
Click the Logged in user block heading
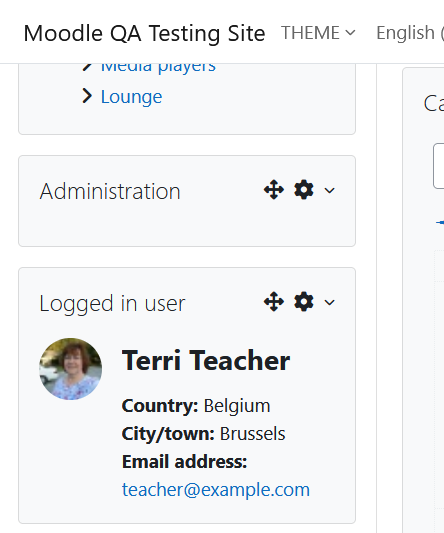[x=112, y=303]
